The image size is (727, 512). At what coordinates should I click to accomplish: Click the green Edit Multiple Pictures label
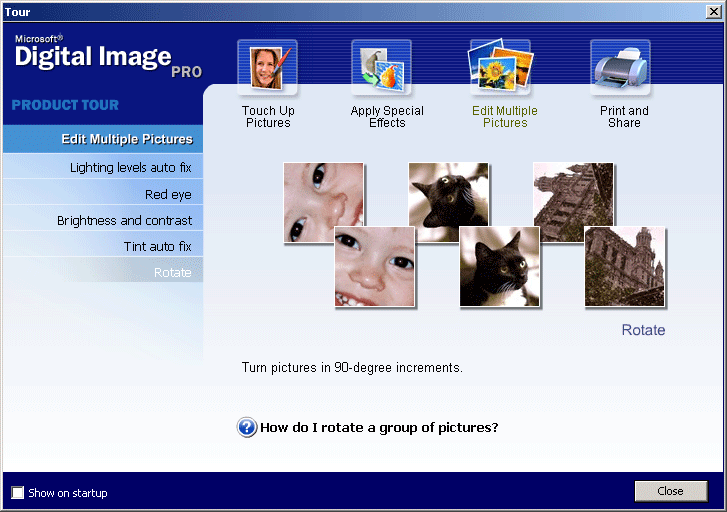coord(505,116)
